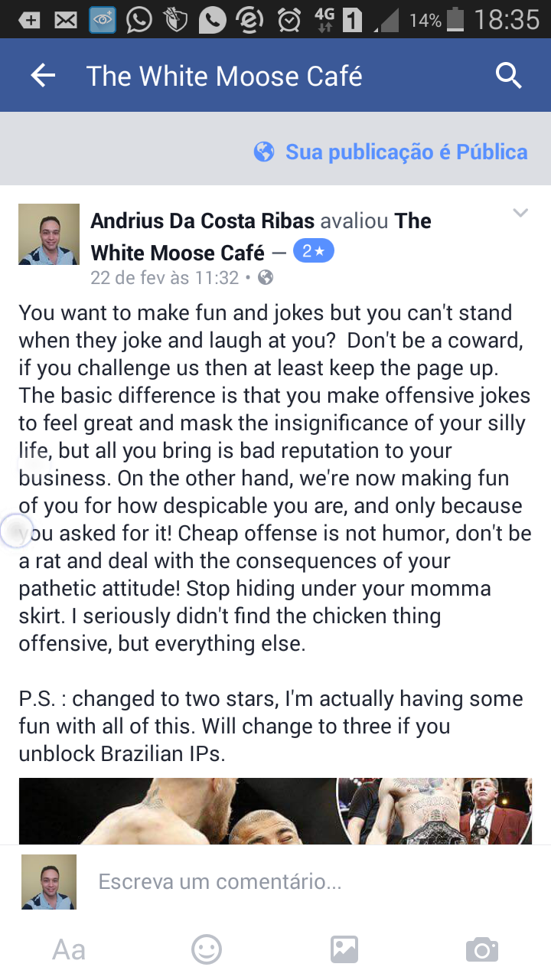Expand the post options chevron
Viewport: 551px width, 980px height.
[520, 213]
